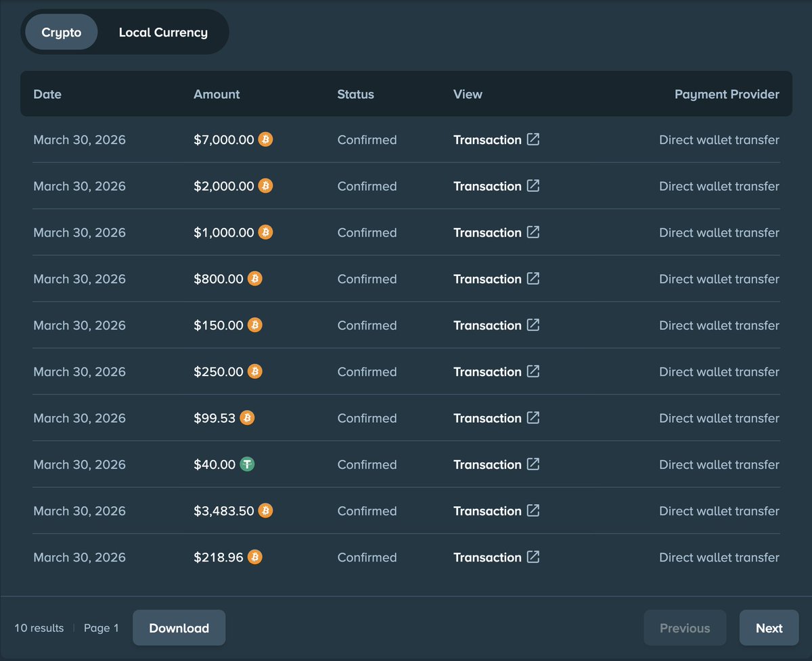Image resolution: width=812 pixels, height=661 pixels.
Task: Open external link icon in $800.00 row
Action: 533,278
